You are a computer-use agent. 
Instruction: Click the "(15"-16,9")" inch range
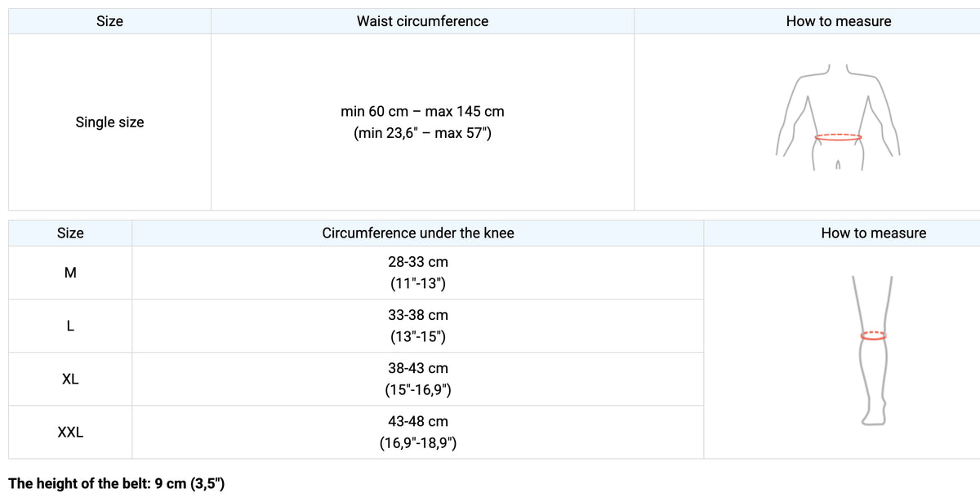click(418, 390)
